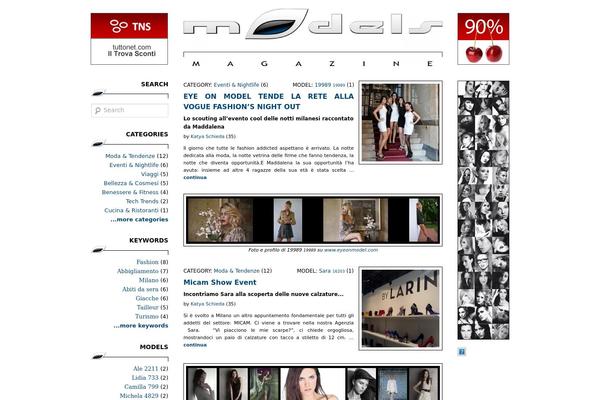Open the model faces collage on right
The width and height of the screenshot is (600, 400).
(x=483, y=210)
